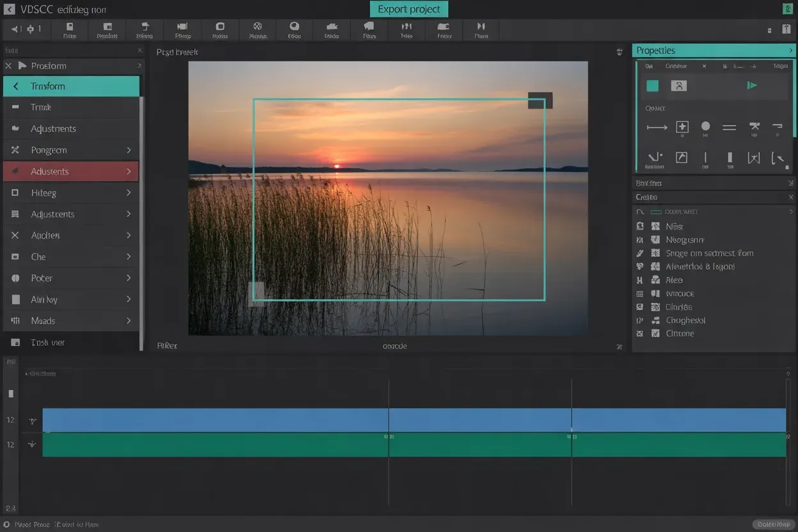
Task: Expand the red Adustents row chevron
Action: (129, 171)
